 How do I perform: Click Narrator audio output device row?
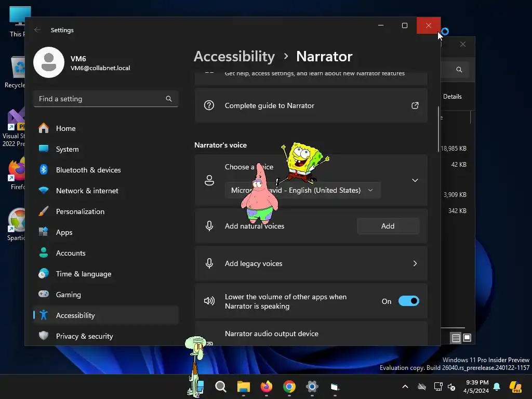[311, 334]
